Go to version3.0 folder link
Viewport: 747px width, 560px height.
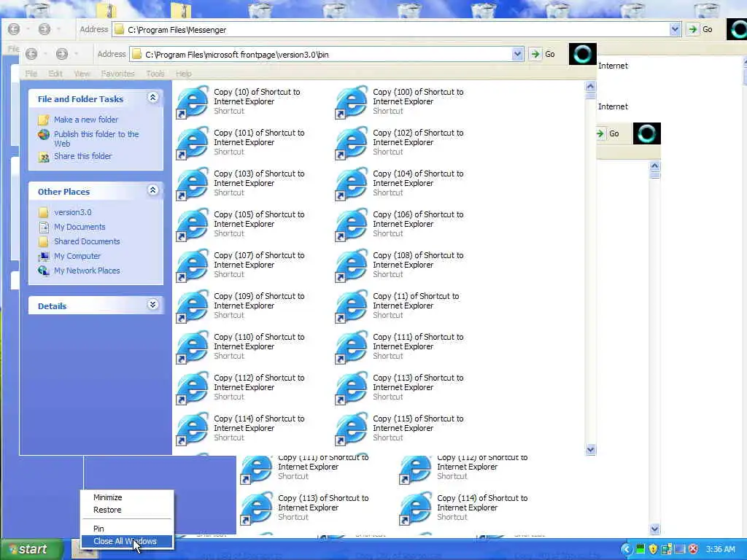coord(72,212)
